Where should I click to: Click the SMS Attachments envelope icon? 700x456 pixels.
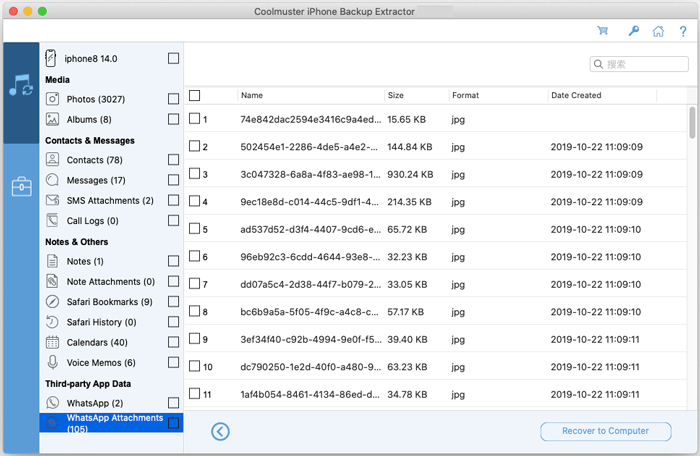coord(52,200)
